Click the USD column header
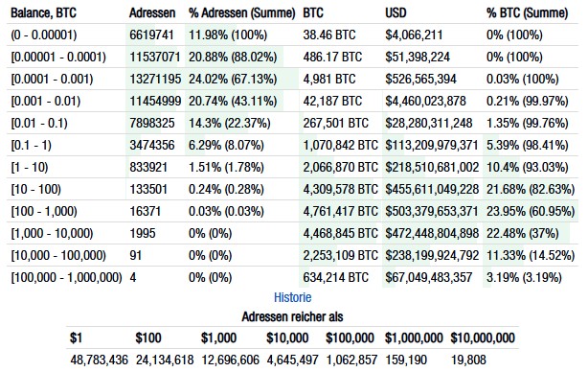The width and height of the screenshot is (588, 372). pyautogui.click(x=396, y=13)
